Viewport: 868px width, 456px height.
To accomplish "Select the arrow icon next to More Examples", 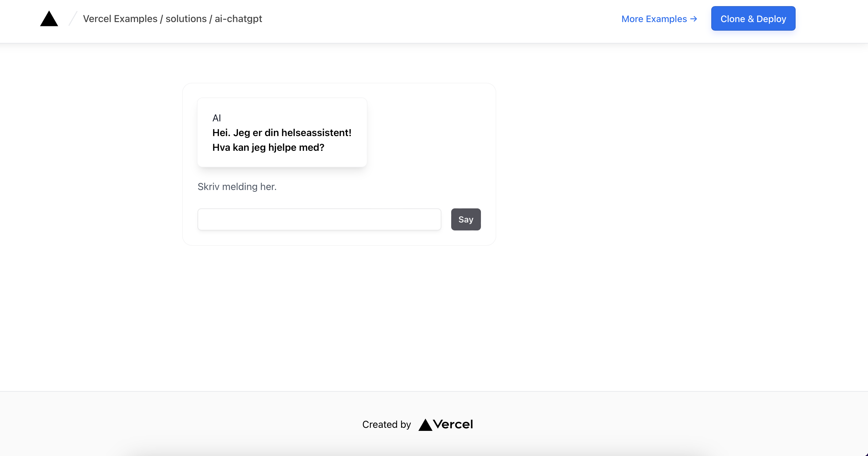I will point(693,19).
